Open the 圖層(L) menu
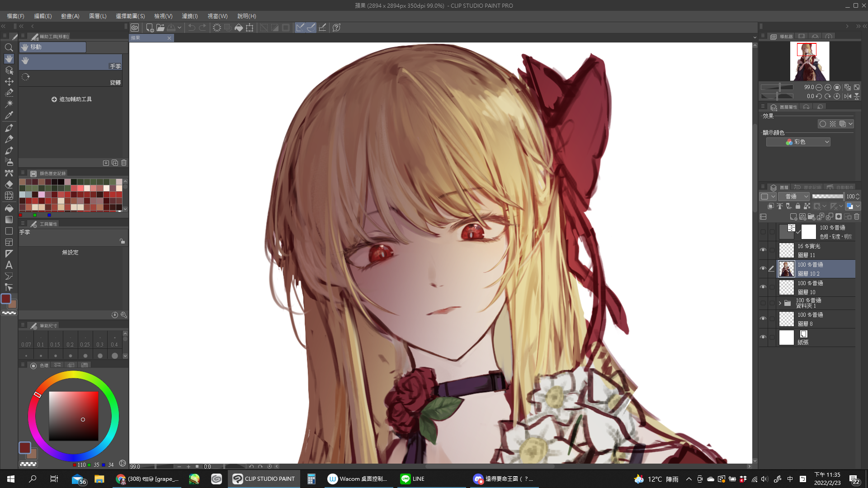 tap(98, 16)
